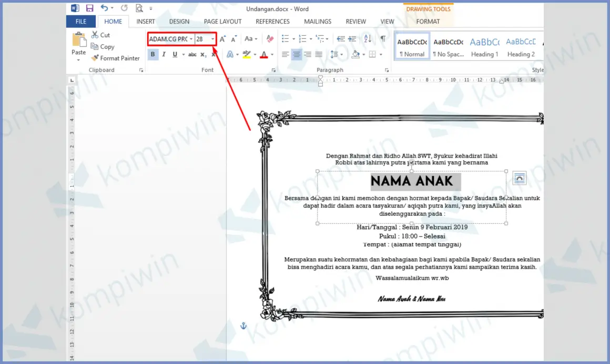The image size is (610, 364).
Task: Open the DRAWING TOOLS FORMAT tab
Action: tap(428, 22)
